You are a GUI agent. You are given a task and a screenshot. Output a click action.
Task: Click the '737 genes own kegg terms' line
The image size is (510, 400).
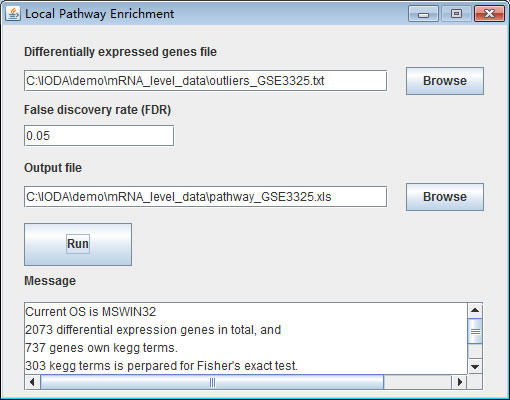click(x=101, y=348)
